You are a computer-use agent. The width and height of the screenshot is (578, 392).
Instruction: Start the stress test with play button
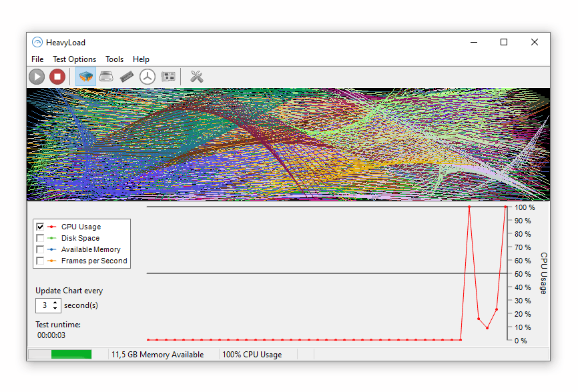37,77
